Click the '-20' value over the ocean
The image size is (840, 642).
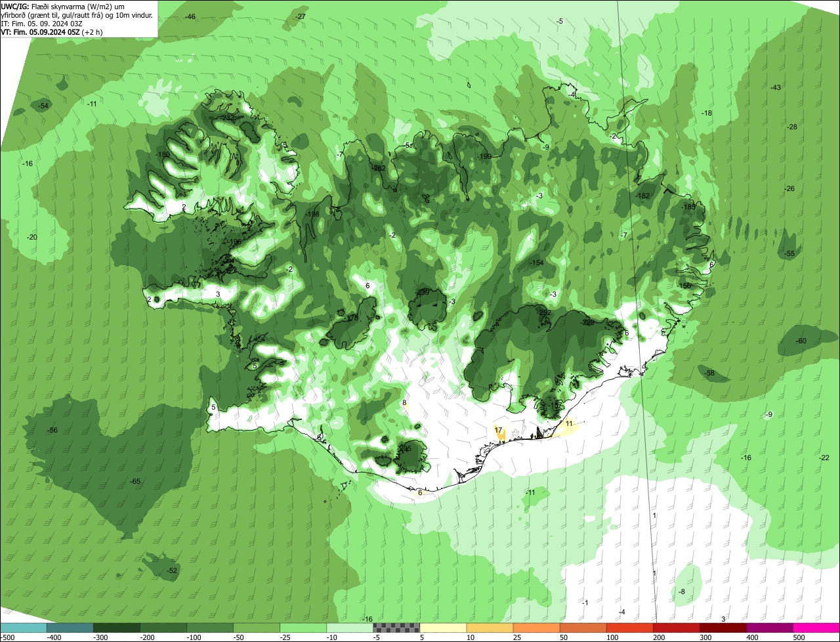coord(32,237)
